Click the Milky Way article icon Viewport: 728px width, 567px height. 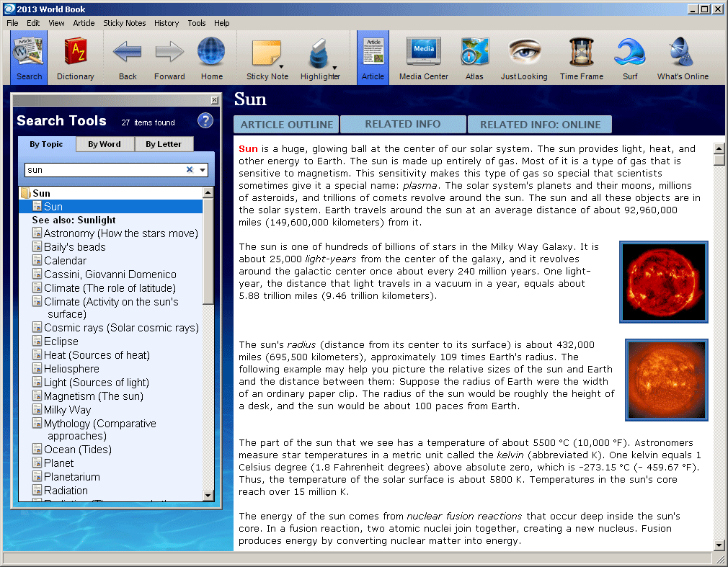coord(37,408)
